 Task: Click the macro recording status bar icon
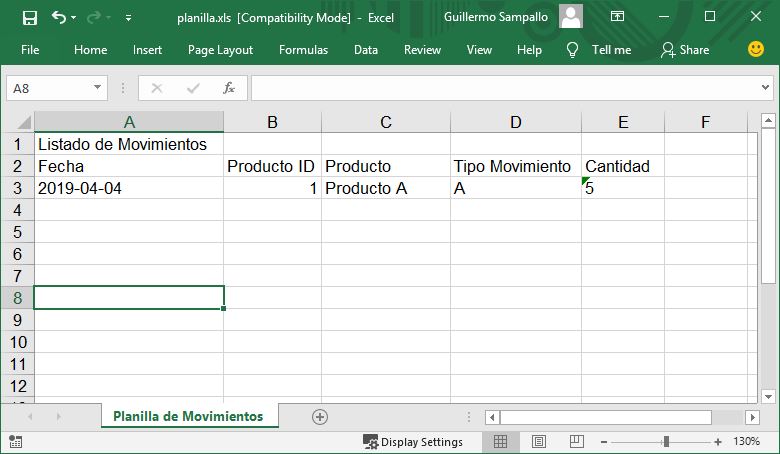tap(15, 442)
